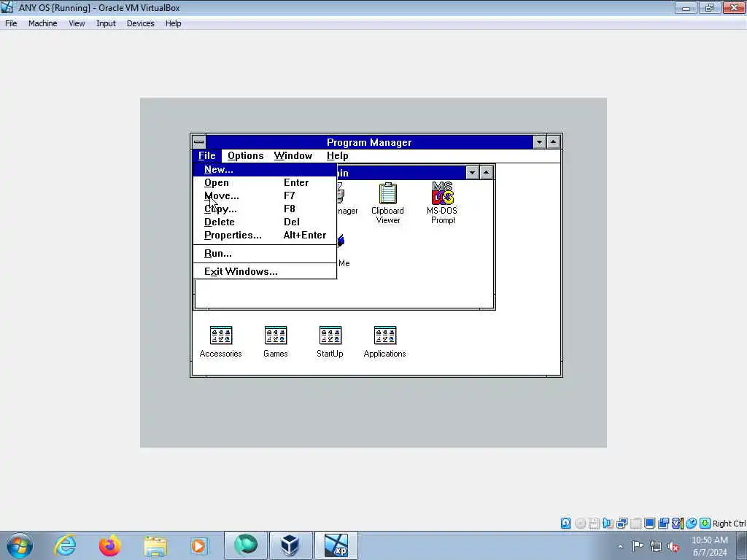The height and width of the screenshot is (560, 747).
Task: Click the VirtualBox mouse integration indicator
Action: (x=692, y=524)
